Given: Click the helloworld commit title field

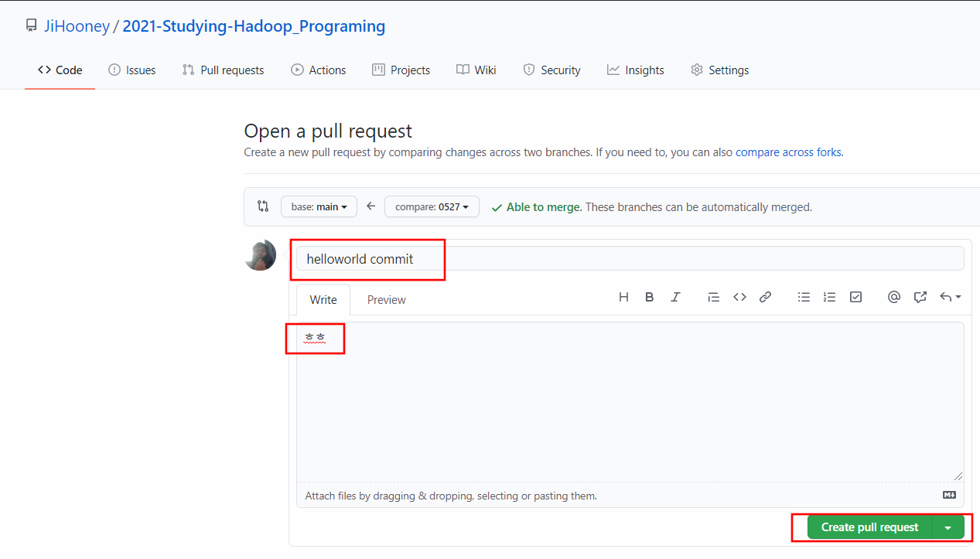Looking at the screenshot, I should click(630, 258).
